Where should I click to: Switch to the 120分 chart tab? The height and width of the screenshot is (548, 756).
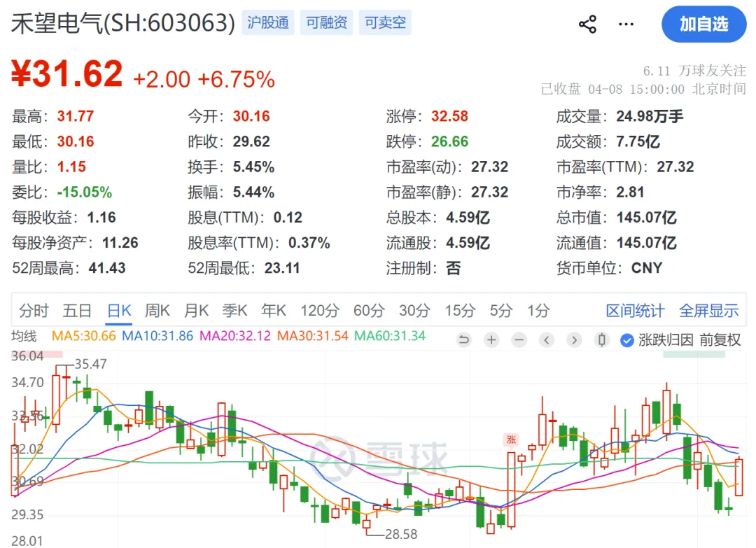(320, 311)
